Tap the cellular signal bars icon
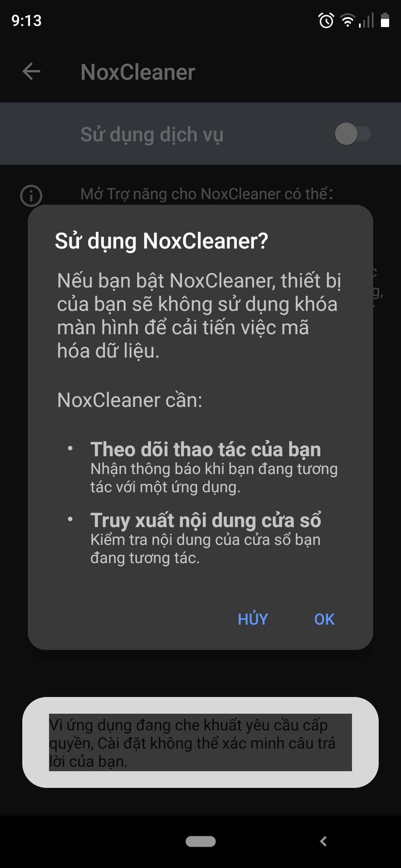Screen dimensions: 401x868 (x=366, y=20)
